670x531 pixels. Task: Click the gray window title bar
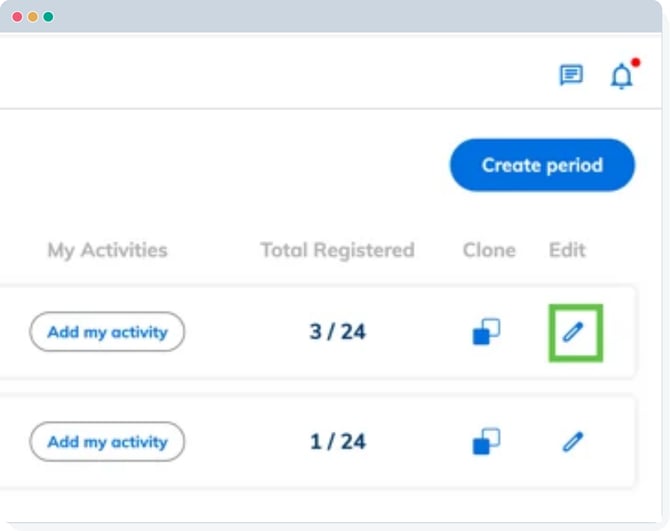(x=350, y=16)
